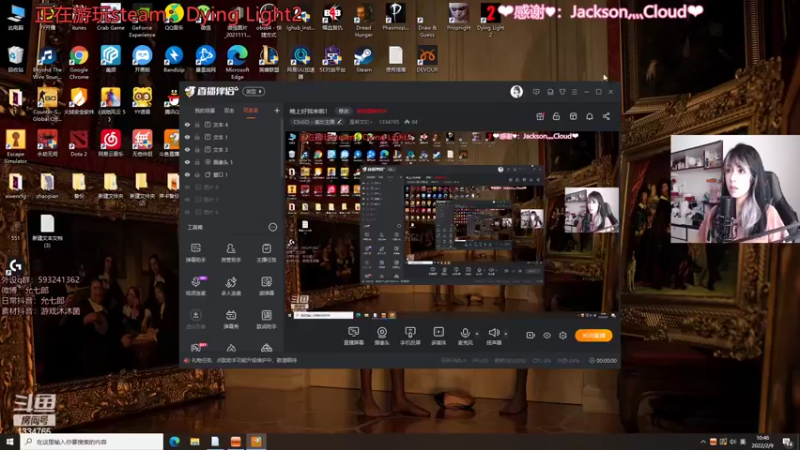
Task: Toggle lock on the 文本 4 layer
Action: point(197,124)
